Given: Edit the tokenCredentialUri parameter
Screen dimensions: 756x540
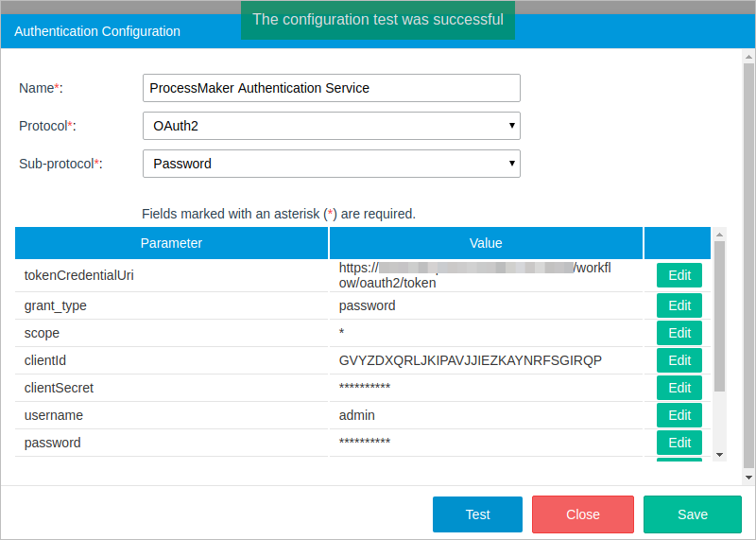Looking at the screenshot, I should (x=679, y=275).
